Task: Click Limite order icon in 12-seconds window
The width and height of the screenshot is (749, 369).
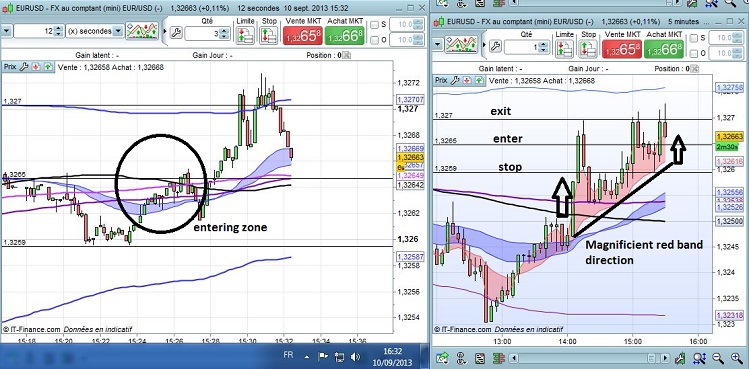Action: pos(245,35)
